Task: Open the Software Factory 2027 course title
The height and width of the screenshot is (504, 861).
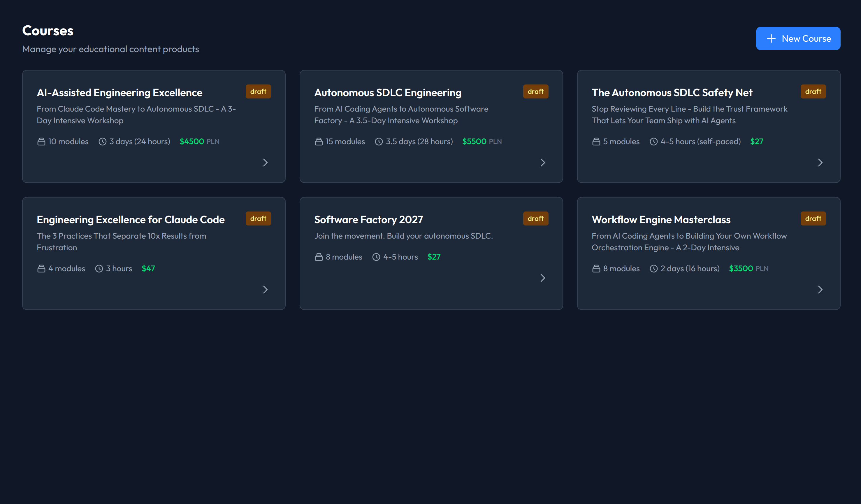Action: click(x=368, y=220)
